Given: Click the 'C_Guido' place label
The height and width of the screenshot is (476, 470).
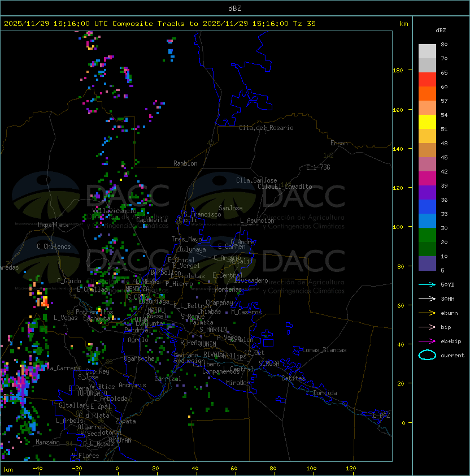Looking at the screenshot, I should [x=69, y=281].
